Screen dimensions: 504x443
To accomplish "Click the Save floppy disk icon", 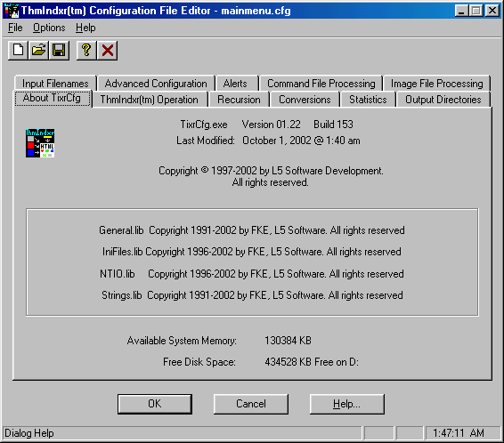I will (x=59, y=51).
